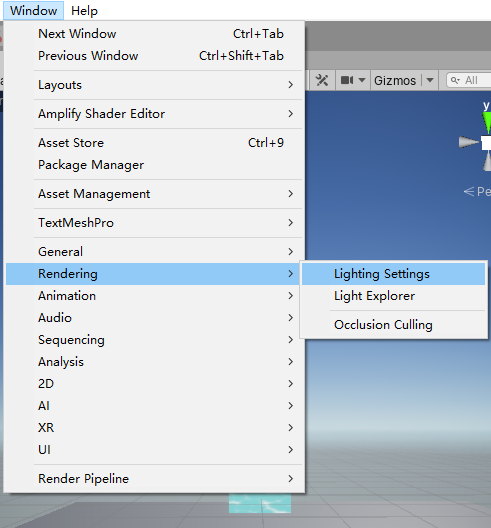Open the Package Manager
491x528 pixels.
tap(155, 165)
